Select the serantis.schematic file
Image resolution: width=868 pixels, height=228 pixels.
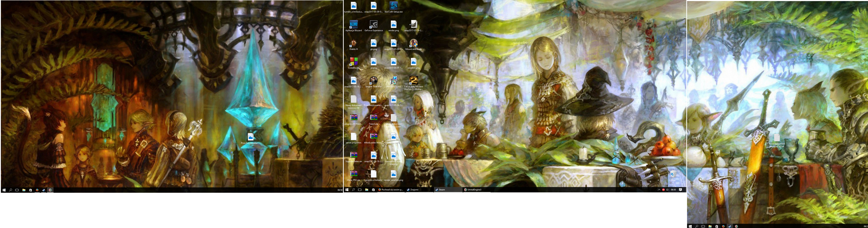pos(373,174)
